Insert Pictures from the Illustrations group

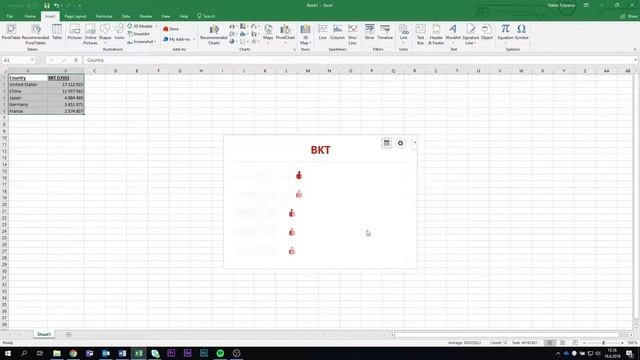tap(74, 32)
